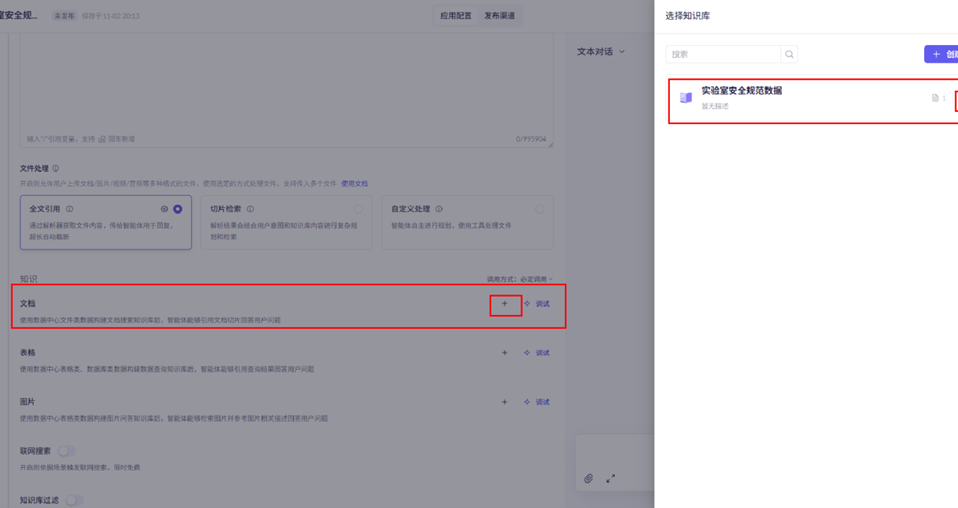Open the 使用文档 link
This screenshot has height=508, width=958.
[x=354, y=183]
